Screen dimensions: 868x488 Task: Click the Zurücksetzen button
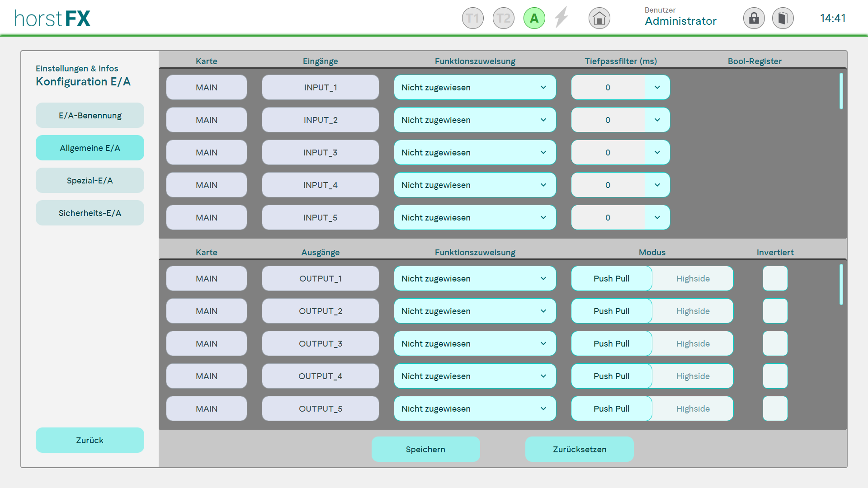pos(579,449)
